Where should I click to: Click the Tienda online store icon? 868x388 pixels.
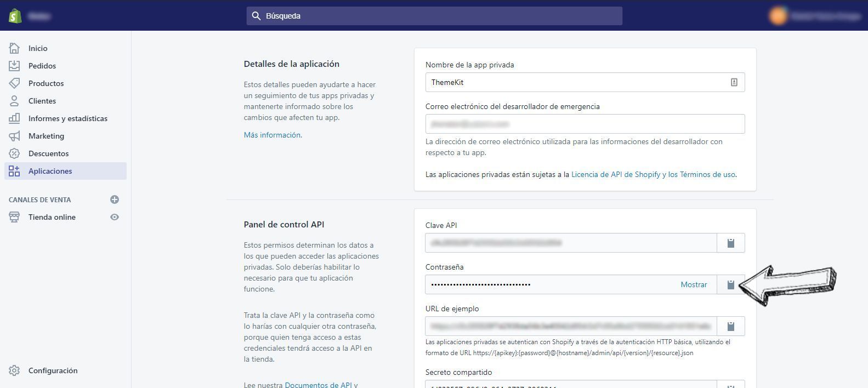[x=14, y=217]
